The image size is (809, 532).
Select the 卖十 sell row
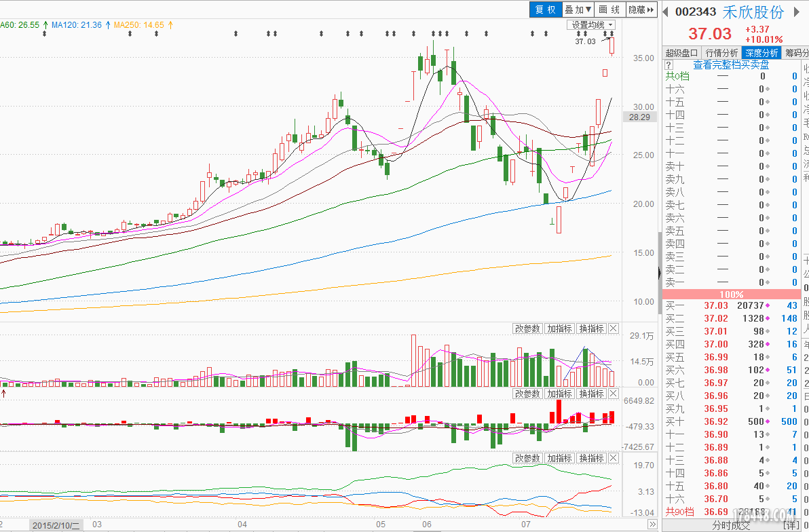tap(731, 166)
